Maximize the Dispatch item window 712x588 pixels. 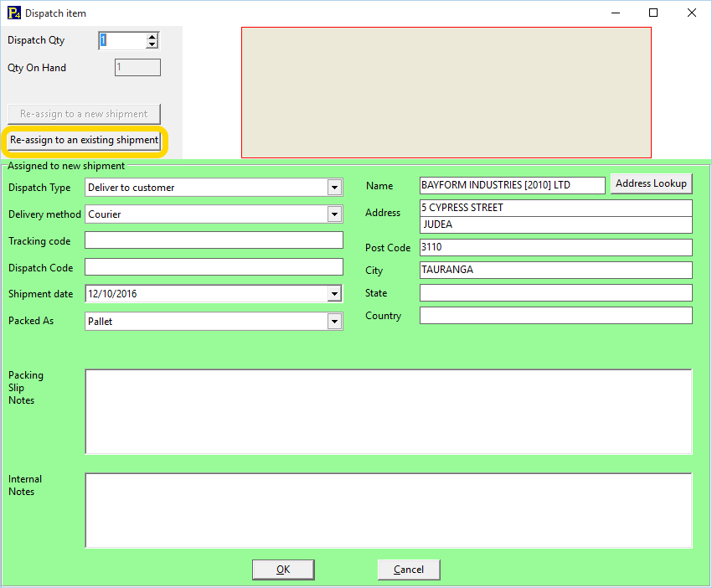coord(653,13)
